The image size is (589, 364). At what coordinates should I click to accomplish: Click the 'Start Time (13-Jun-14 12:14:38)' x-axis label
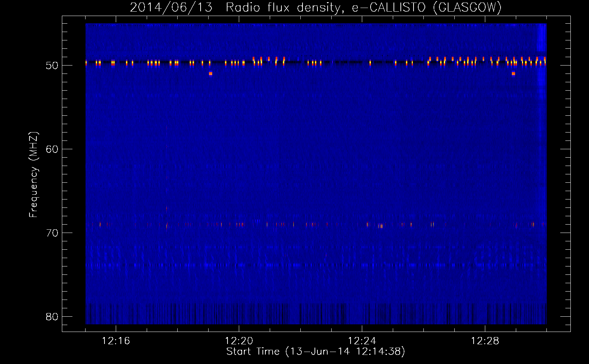(316, 352)
